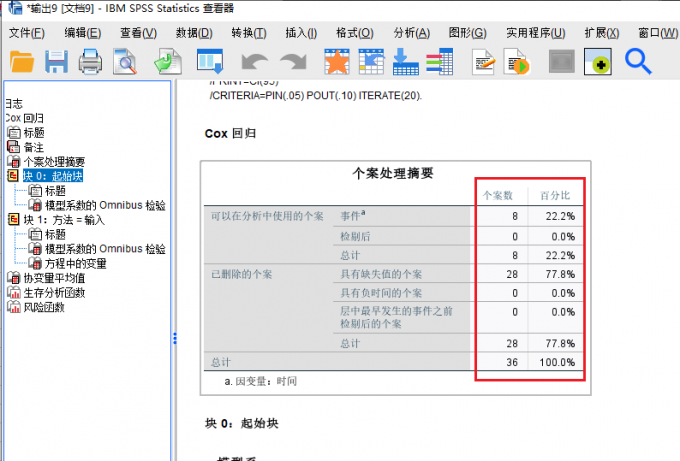Image resolution: width=680 pixels, height=461 pixels.
Task: Click the run script play icon
Action: [517, 62]
